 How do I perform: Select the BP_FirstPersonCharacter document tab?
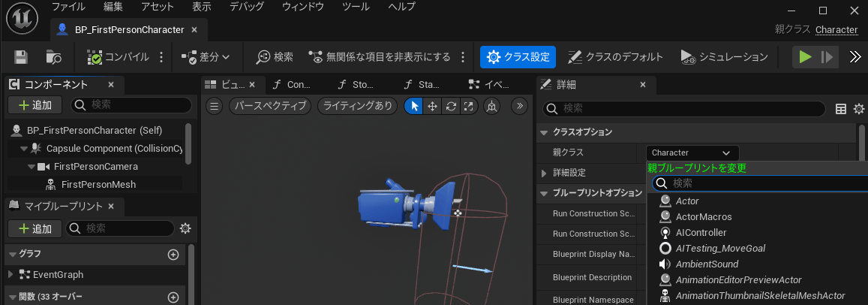coord(129,29)
